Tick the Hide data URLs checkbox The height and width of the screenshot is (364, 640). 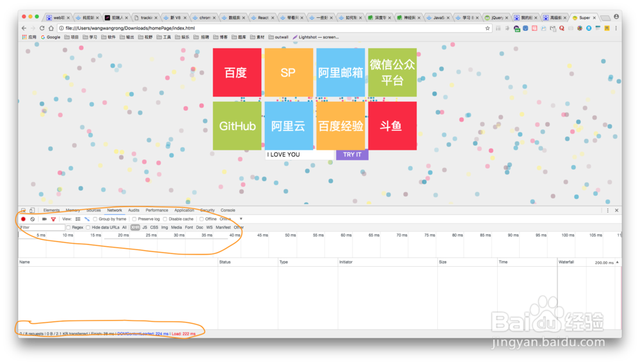point(88,227)
